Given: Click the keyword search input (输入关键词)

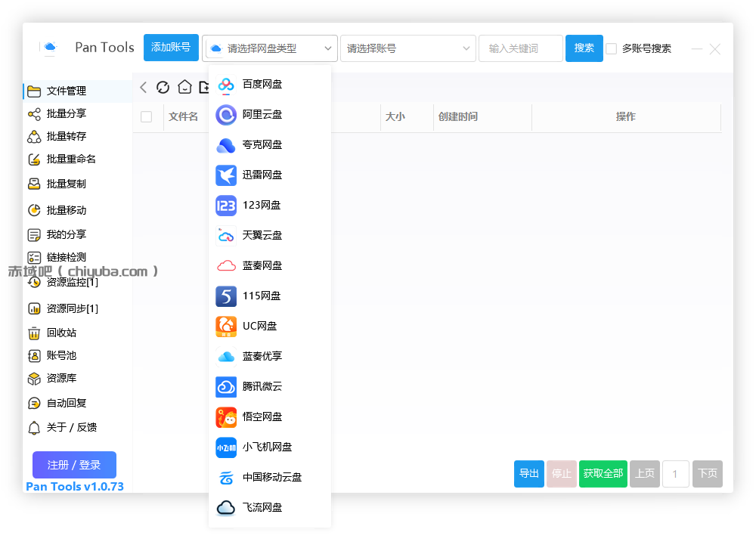Looking at the screenshot, I should (x=521, y=48).
